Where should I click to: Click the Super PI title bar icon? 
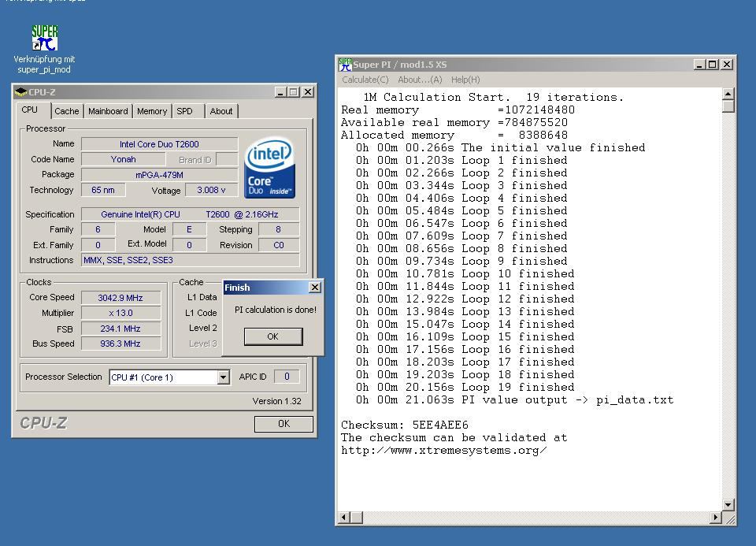[x=345, y=64]
